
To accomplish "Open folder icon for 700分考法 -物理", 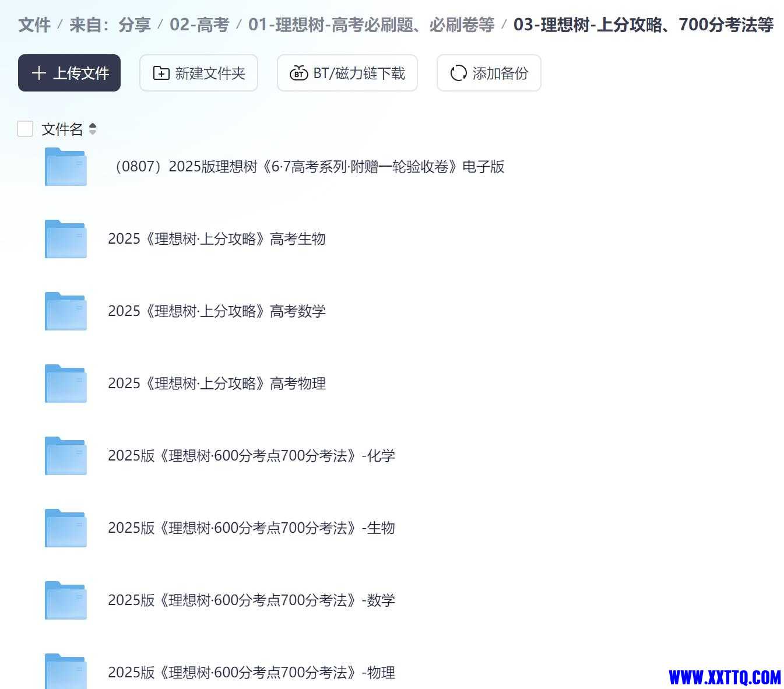I will [66, 672].
